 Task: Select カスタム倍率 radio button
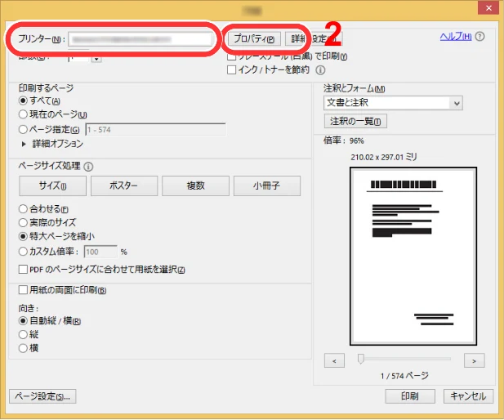pos(23,252)
